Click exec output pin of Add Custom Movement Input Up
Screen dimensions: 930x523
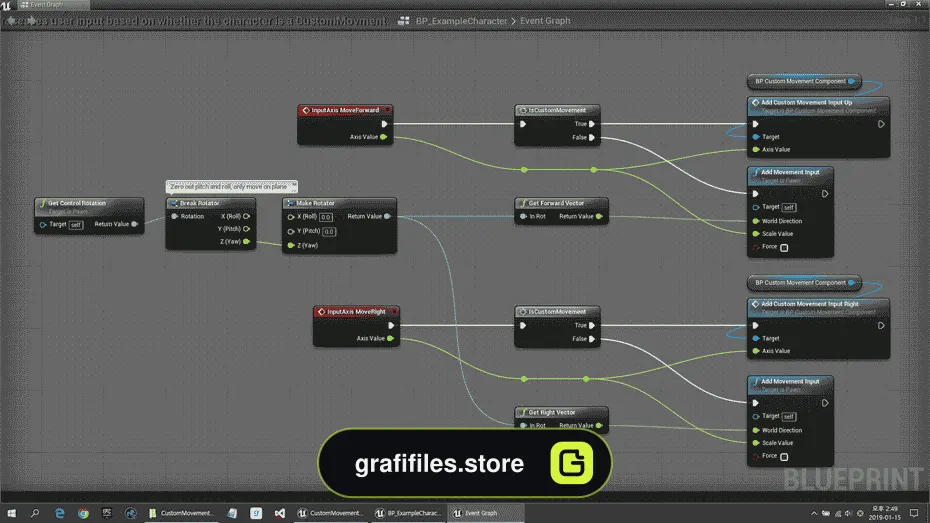tap(881, 124)
